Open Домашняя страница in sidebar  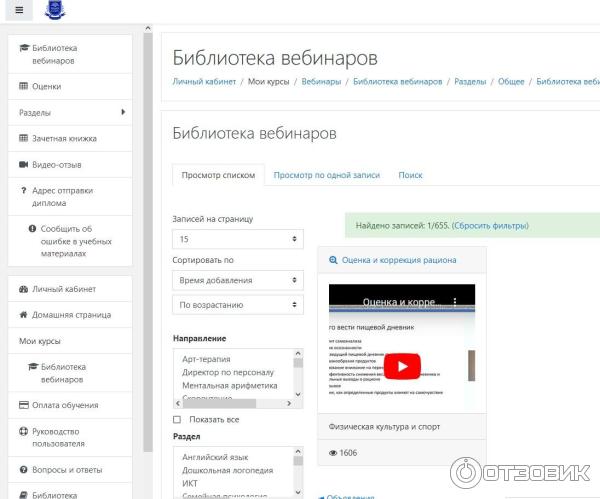click(x=70, y=315)
